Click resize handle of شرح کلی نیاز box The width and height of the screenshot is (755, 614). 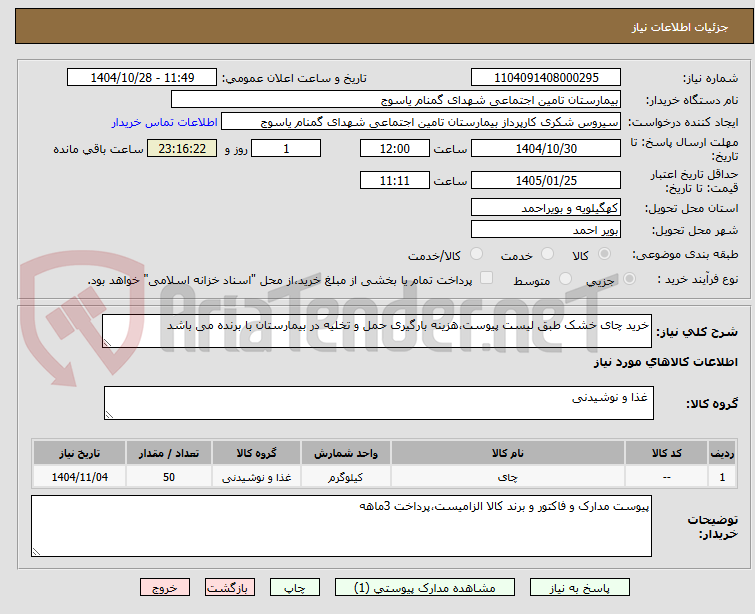coord(107,342)
